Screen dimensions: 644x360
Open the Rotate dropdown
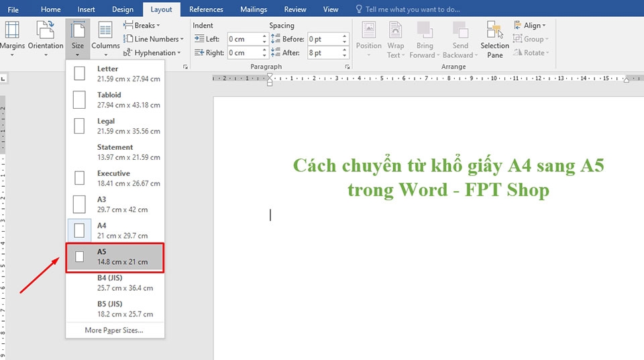[531, 52]
